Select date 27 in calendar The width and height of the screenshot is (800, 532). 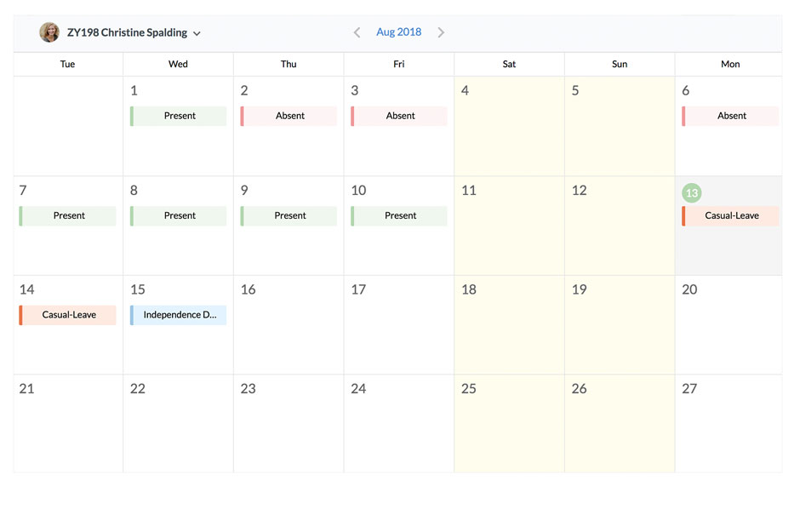pyautogui.click(x=729, y=424)
